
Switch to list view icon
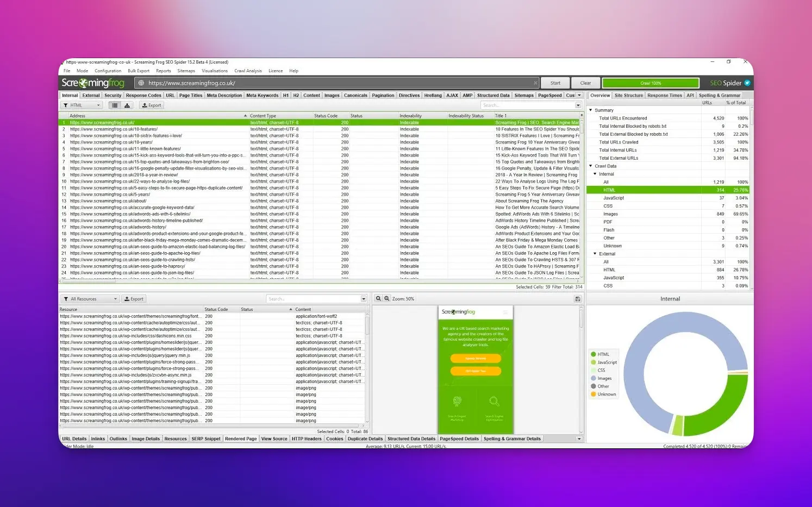(x=115, y=105)
